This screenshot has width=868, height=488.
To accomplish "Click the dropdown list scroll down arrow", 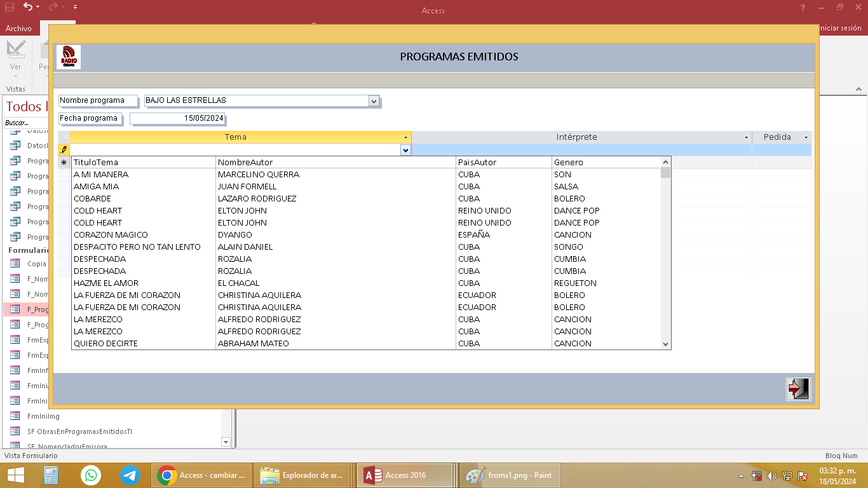I will click(666, 344).
